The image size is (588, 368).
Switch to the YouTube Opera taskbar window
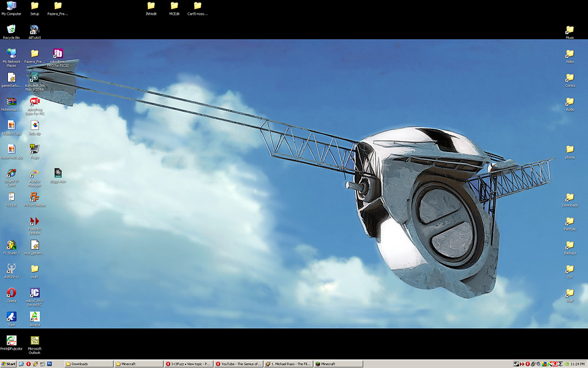click(x=238, y=364)
